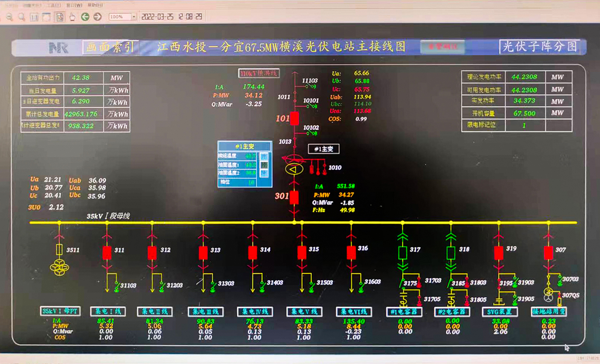Open the 画面索引 screen index
This screenshot has height=364, width=600.
coord(110,47)
